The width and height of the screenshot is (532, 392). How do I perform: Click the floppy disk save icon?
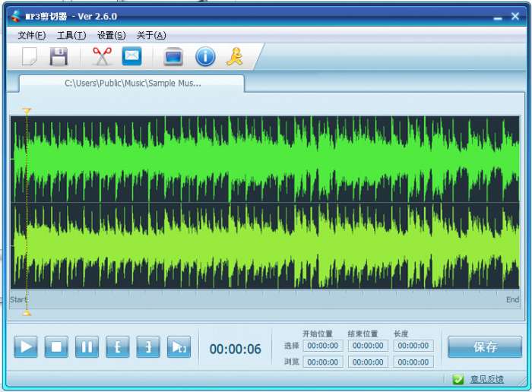(59, 56)
